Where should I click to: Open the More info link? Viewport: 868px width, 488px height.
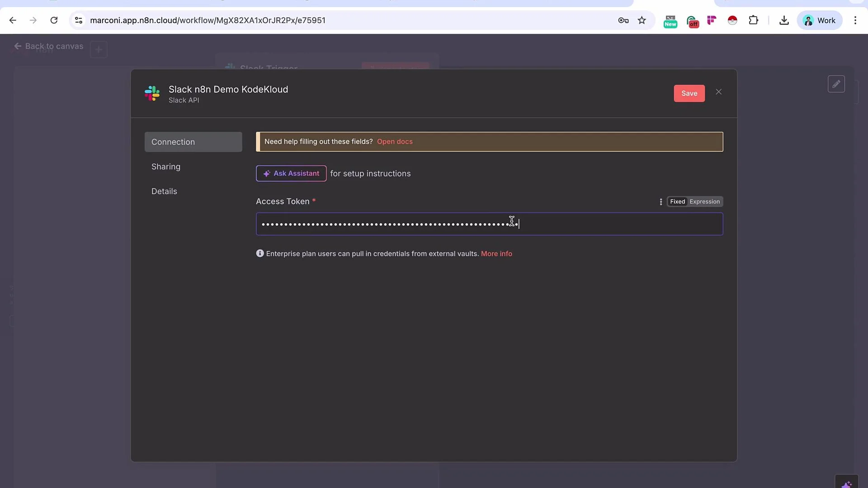(496, 254)
